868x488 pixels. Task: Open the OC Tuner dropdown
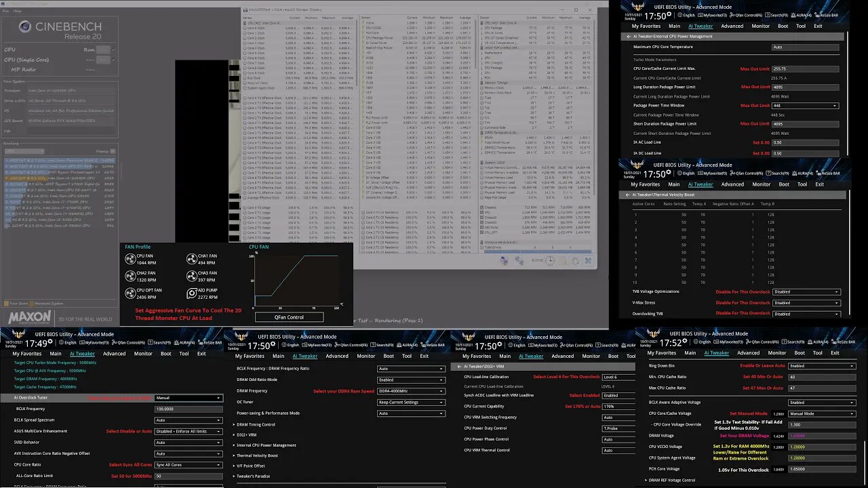411,402
